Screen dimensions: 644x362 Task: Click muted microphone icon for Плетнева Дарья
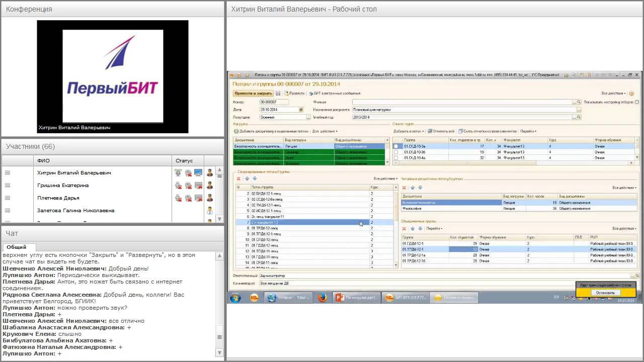point(178,198)
